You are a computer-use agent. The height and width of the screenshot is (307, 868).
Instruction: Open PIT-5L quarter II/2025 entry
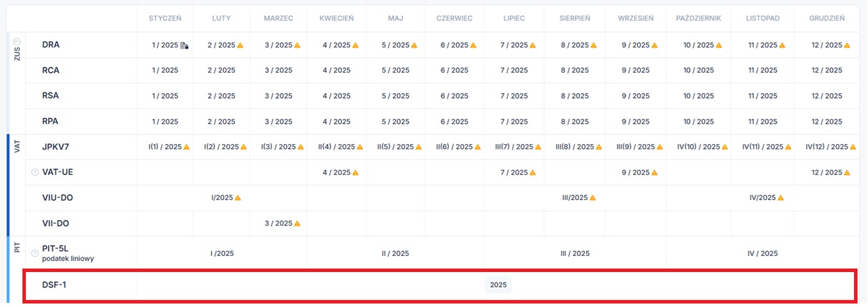pyautogui.click(x=395, y=253)
